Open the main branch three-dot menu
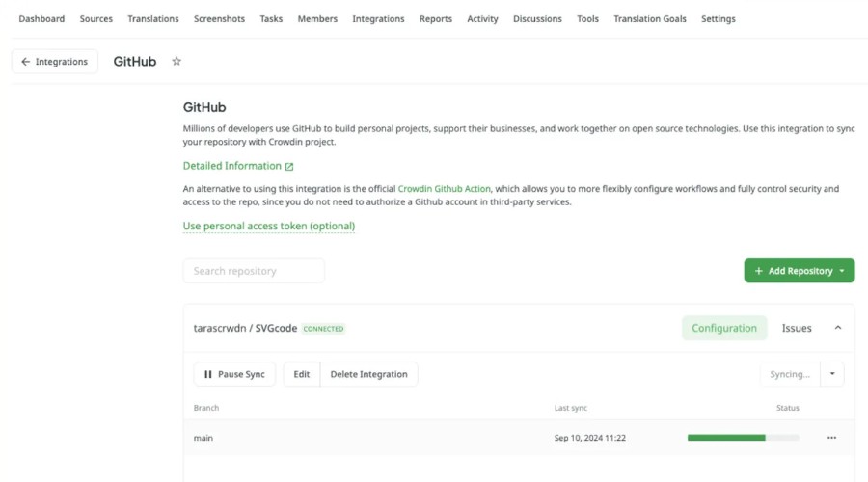This screenshot has height=482, width=868. pos(831,438)
